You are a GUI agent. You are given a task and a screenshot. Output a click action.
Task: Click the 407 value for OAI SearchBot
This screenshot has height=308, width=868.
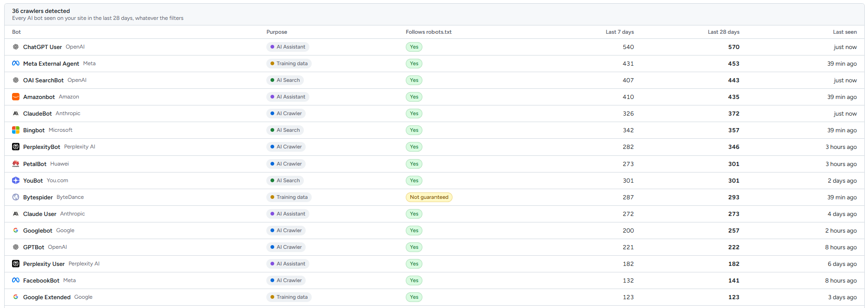click(x=628, y=80)
